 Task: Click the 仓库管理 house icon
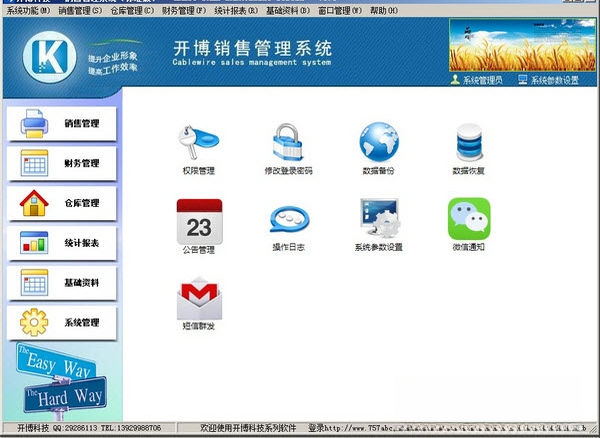pyautogui.click(x=34, y=203)
